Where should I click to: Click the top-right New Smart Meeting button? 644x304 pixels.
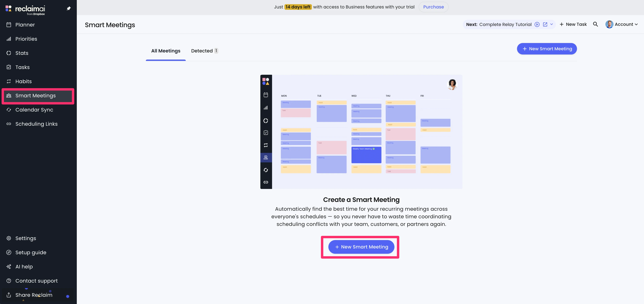click(x=547, y=49)
